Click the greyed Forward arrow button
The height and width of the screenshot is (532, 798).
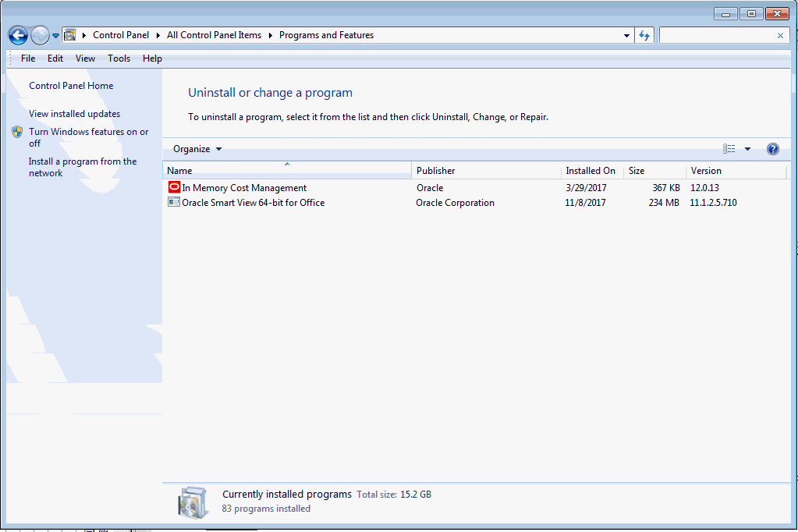point(40,35)
